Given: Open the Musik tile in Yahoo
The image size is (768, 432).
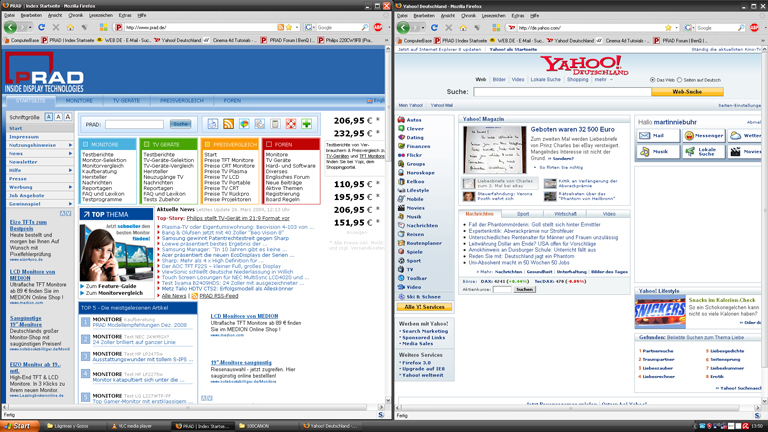Looking at the screenshot, I should (x=658, y=152).
